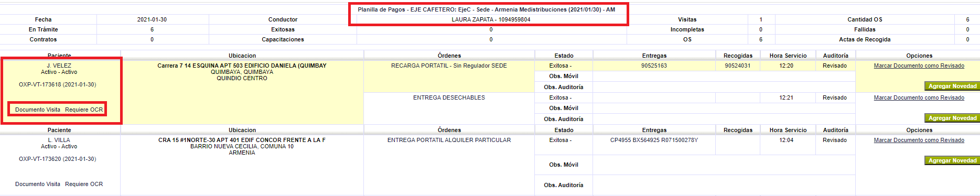
Task: Select order code OXP-VT-173618
Action: 58,84
